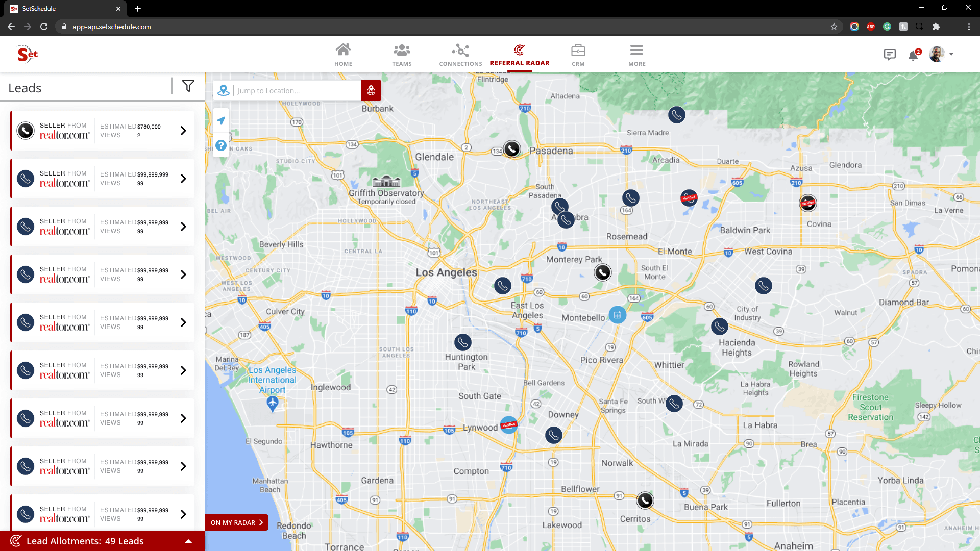Expand the $780,000 seller lead chevron
The width and height of the screenshot is (980, 551).
point(183,131)
